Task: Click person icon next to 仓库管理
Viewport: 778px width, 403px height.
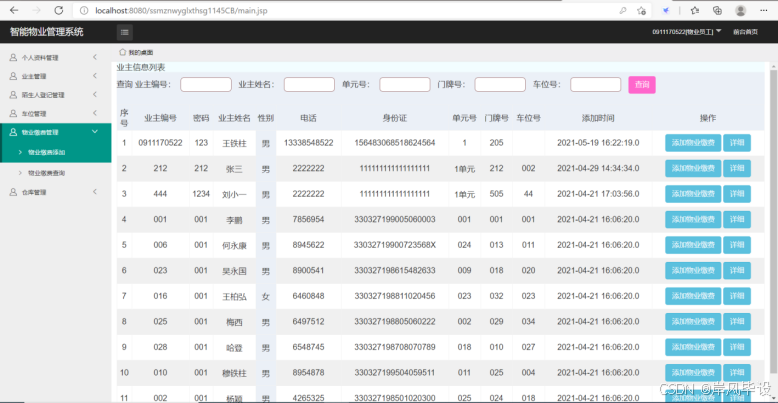Action: tap(13, 192)
